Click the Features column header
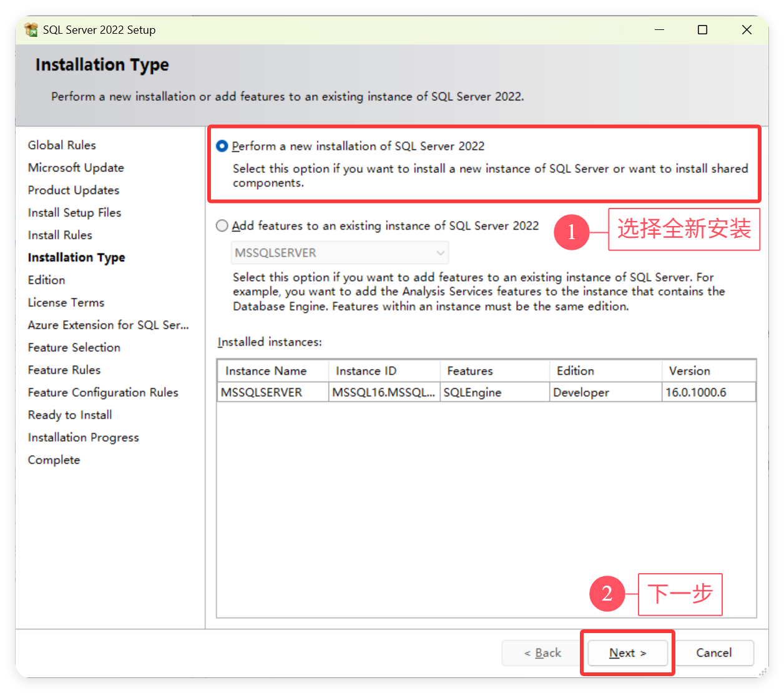This screenshot has height=693, width=784. click(495, 371)
